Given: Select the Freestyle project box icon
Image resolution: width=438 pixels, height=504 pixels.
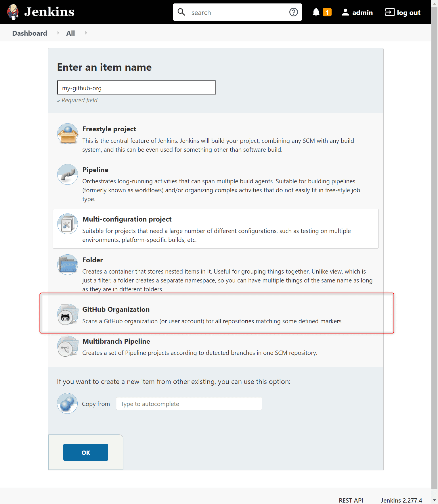Looking at the screenshot, I should tap(68, 134).
